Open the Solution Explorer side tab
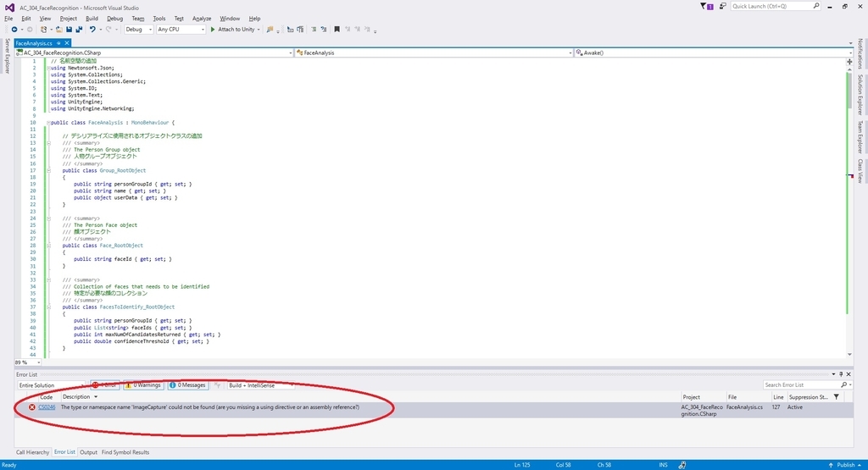The height and width of the screenshot is (470, 868). 860,95
